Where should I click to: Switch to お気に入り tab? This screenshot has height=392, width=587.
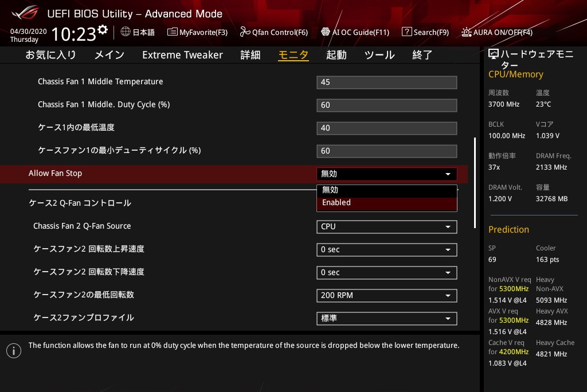click(50, 54)
